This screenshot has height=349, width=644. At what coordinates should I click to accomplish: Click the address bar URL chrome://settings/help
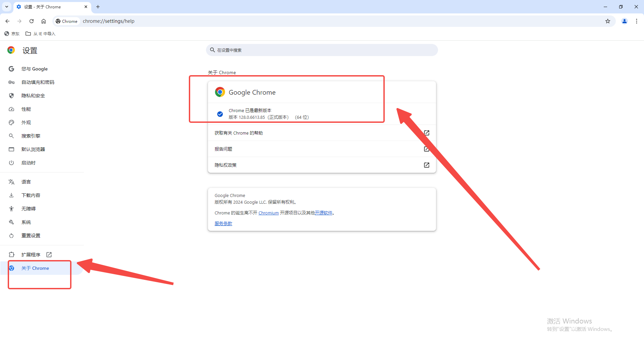[109, 21]
